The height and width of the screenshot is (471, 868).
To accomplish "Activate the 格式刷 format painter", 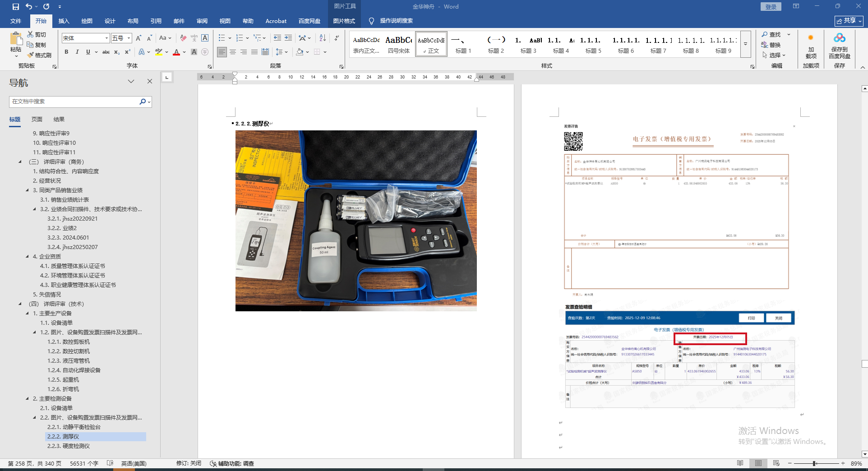I will 39,55.
